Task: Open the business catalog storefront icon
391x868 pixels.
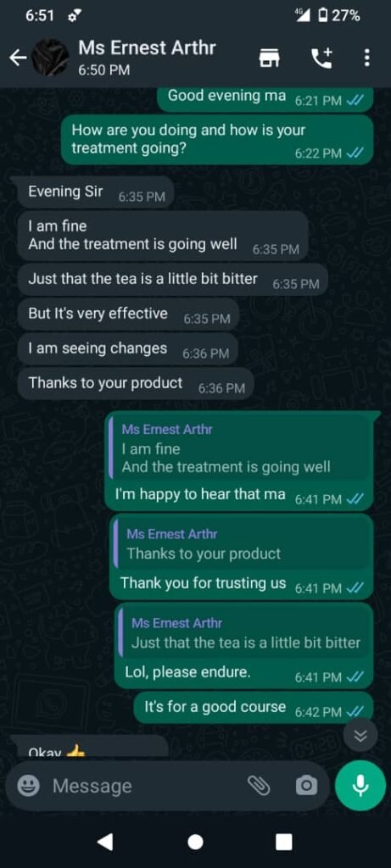Action: point(271,58)
